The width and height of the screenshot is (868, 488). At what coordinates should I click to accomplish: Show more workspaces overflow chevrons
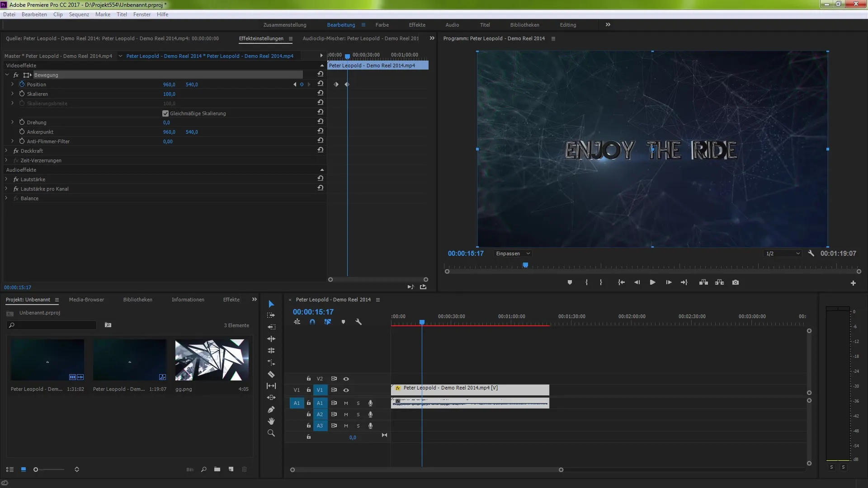[x=608, y=25]
